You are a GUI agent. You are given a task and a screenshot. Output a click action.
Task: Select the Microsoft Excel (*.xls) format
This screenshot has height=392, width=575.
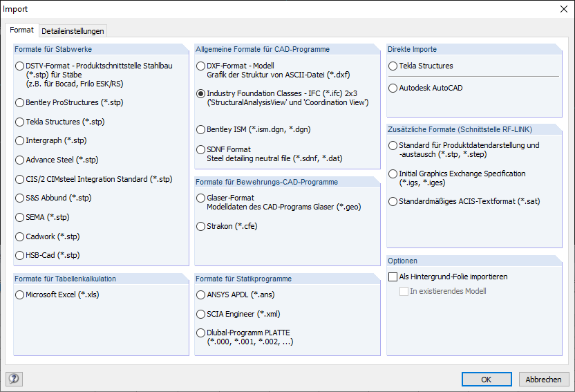[19, 295]
